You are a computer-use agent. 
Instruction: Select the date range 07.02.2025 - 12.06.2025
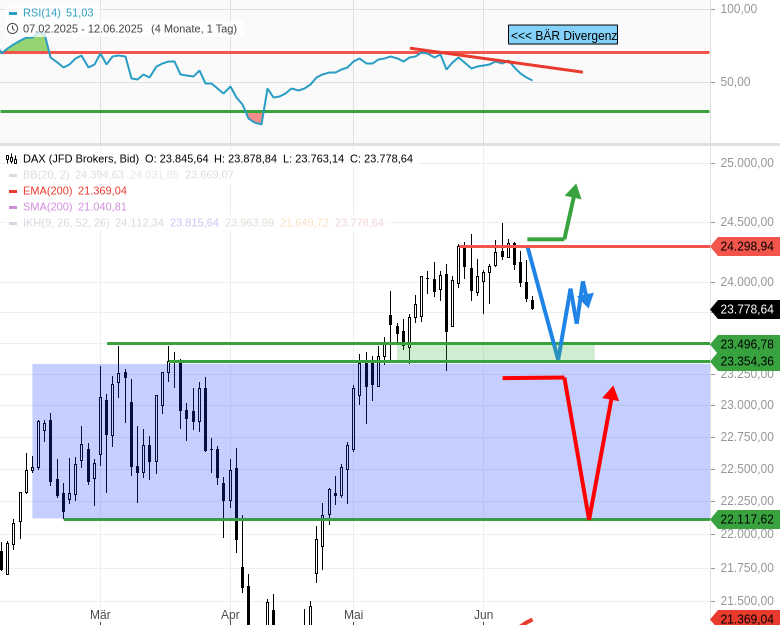pos(83,29)
